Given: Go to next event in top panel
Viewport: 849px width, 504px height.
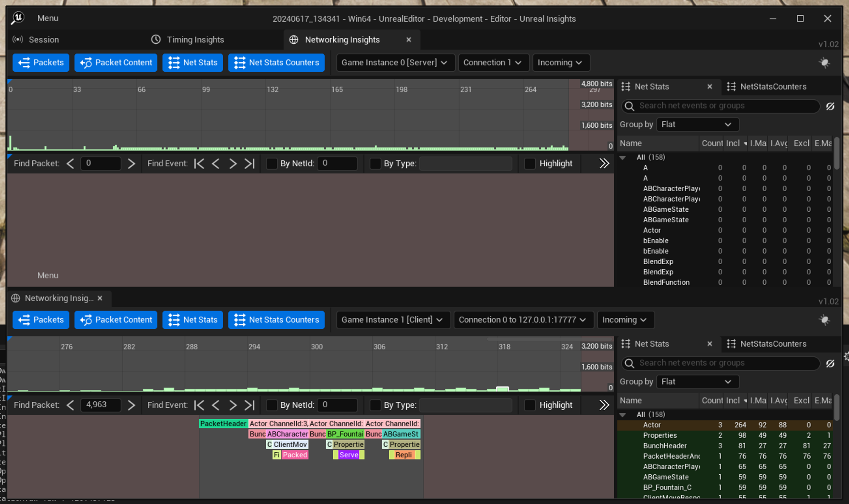Looking at the screenshot, I should (233, 163).
